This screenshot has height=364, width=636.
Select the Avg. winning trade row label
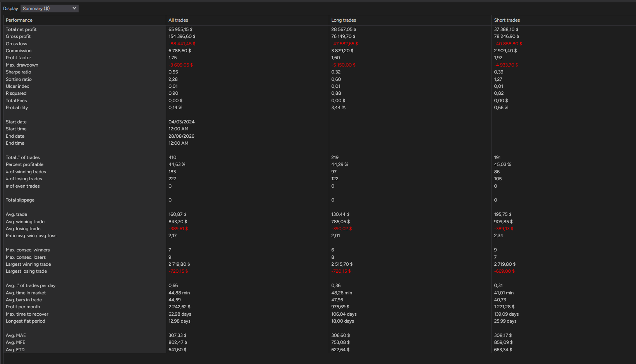click(x=25, y=222)
